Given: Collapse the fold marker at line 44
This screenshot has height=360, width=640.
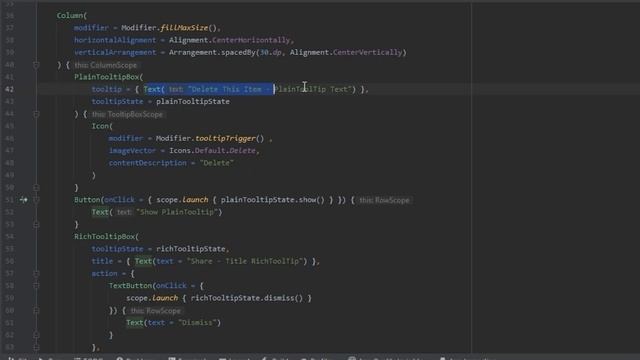Looking at the screenshot, I should [36, 114].
